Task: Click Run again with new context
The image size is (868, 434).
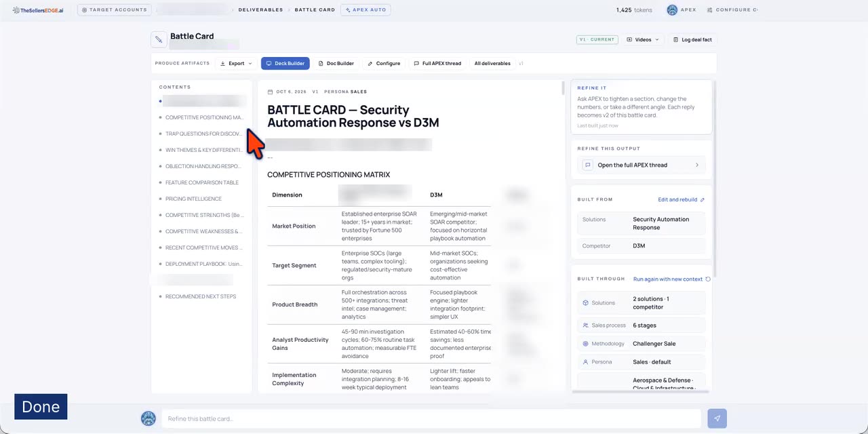Action: pos(671,279)
